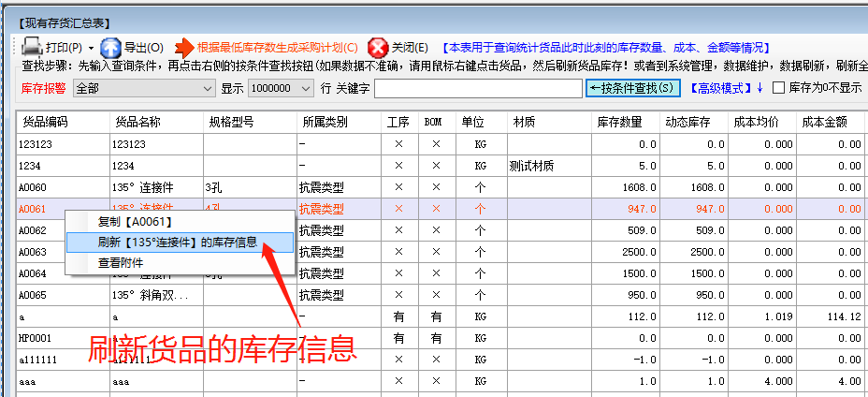Select 查看附件 in context menu
The image size is (868, 397).
click(x=180, y=263)
